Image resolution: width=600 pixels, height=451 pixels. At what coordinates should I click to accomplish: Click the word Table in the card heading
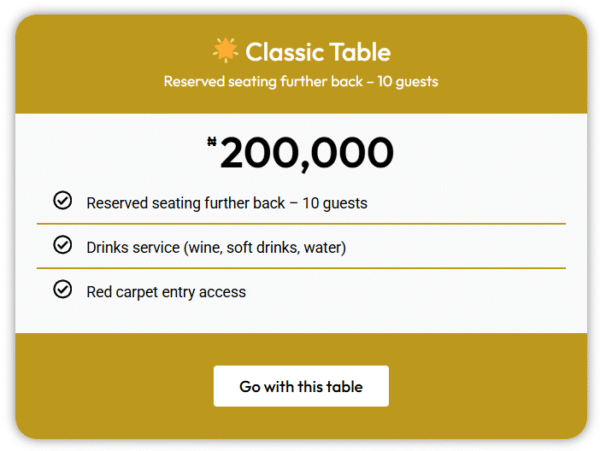click(362, 52)
